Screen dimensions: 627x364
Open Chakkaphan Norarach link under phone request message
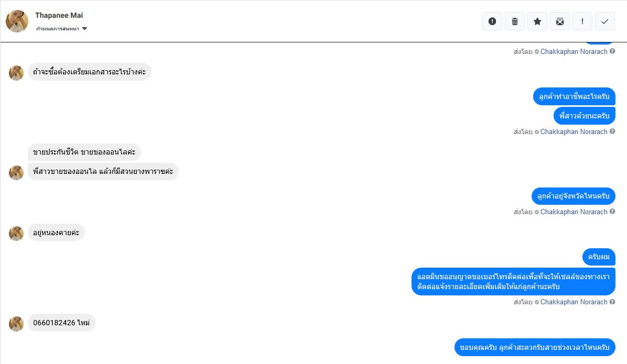[574, 302]
